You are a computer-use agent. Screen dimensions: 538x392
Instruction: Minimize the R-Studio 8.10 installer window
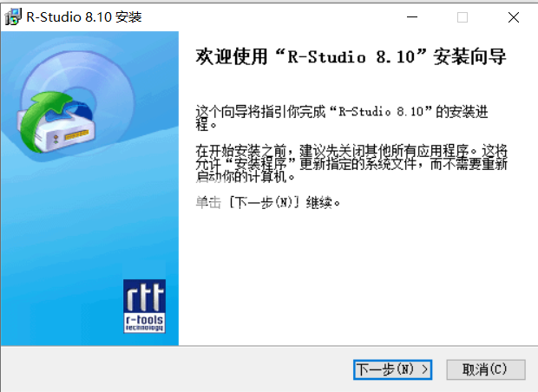click(412, 17)
